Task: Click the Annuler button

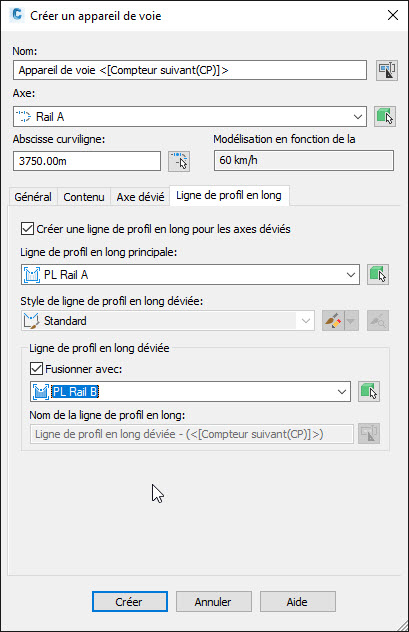Action: point(214,601)
